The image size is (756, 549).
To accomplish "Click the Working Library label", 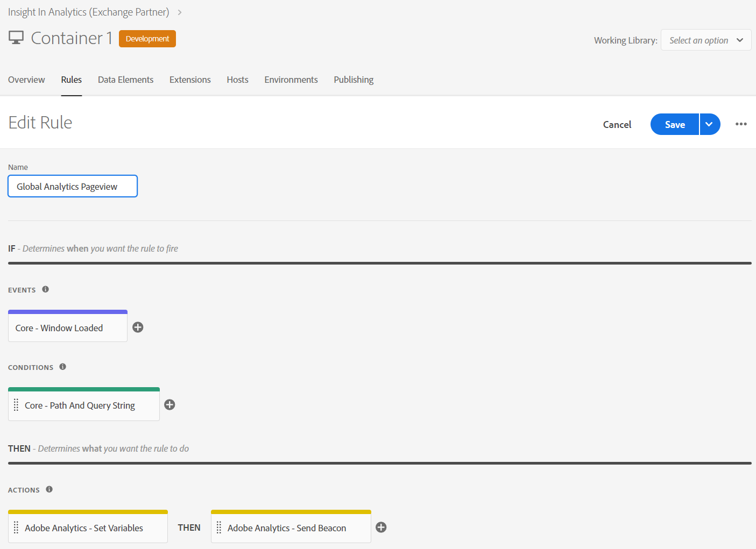I will click(x=625, y=40).
